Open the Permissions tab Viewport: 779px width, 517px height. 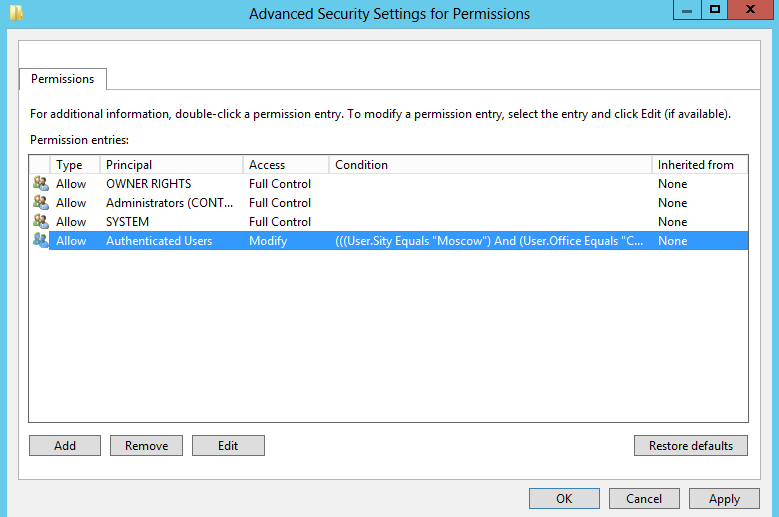pyautogui.click(x=63, y=79)
